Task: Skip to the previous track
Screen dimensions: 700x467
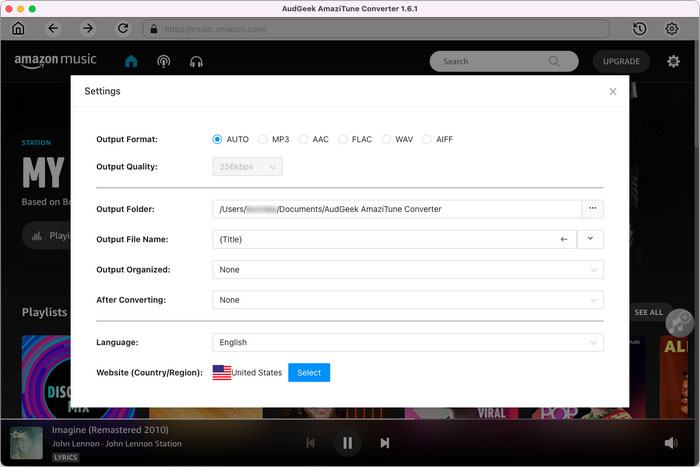Action: point(310,443)
